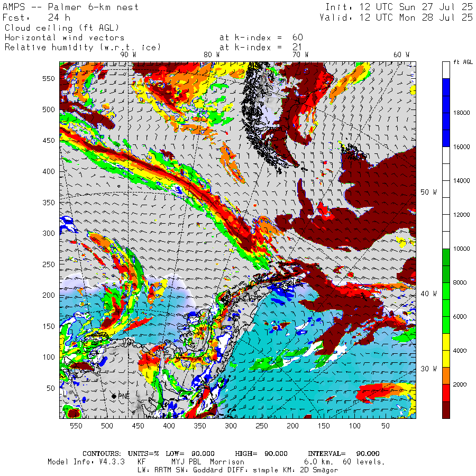Click the 'at k-index = 21' text

coord(260,47)
